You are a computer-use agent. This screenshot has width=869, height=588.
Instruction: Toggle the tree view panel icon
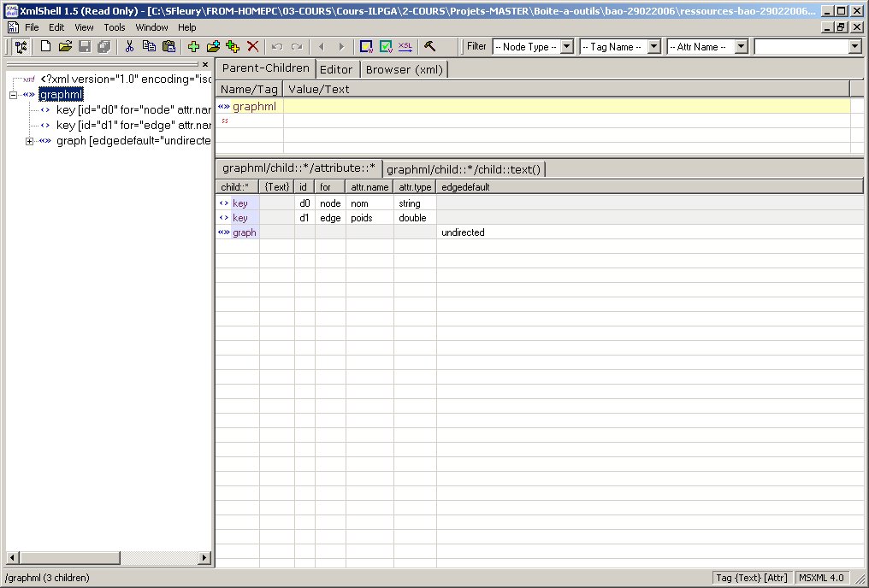coord(19,47)
